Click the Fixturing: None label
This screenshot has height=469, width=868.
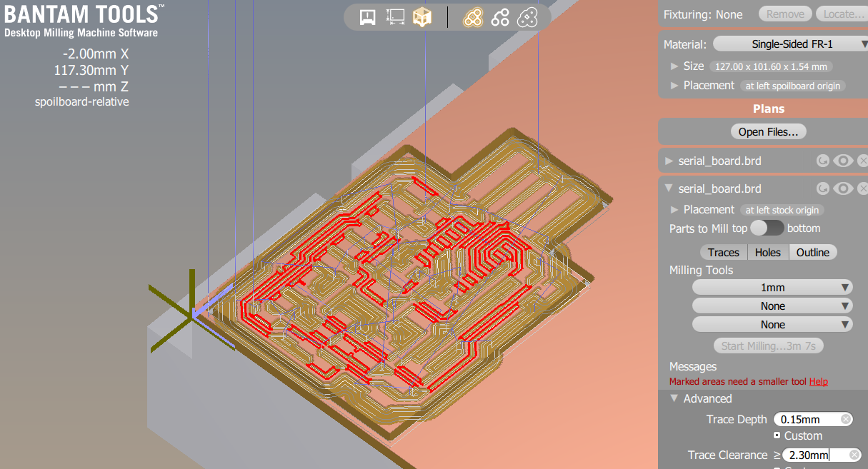point(703,14)
